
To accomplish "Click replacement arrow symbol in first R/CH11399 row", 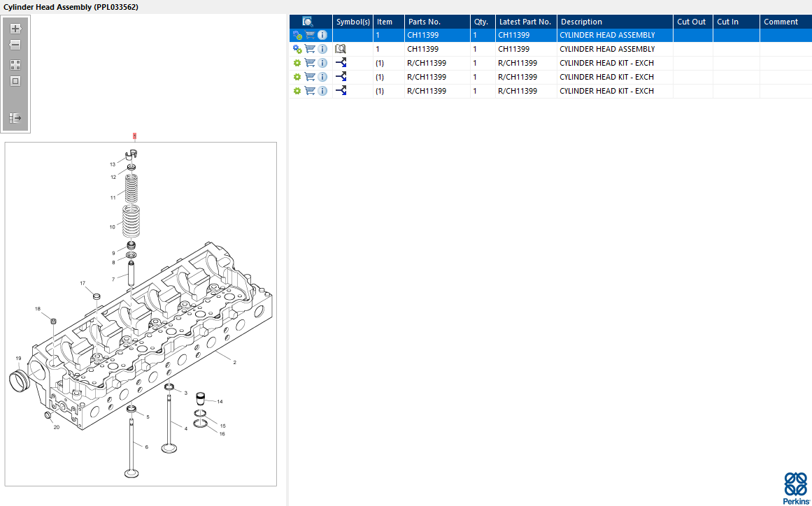I will pos(341,63).
